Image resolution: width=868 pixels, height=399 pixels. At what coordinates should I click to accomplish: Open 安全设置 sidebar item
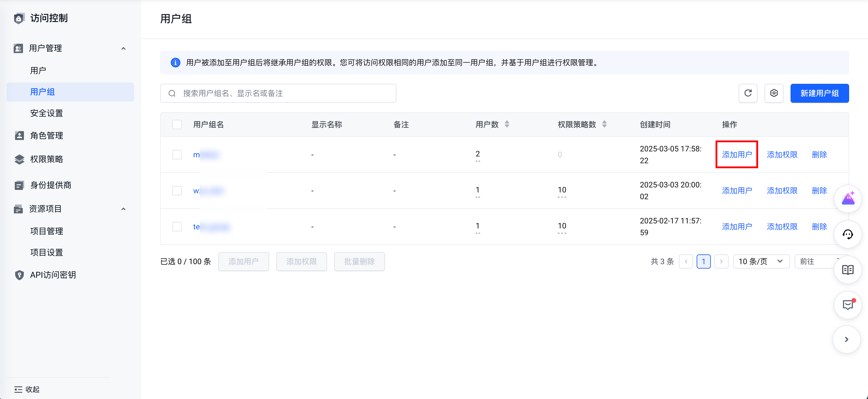pos(46,113)
